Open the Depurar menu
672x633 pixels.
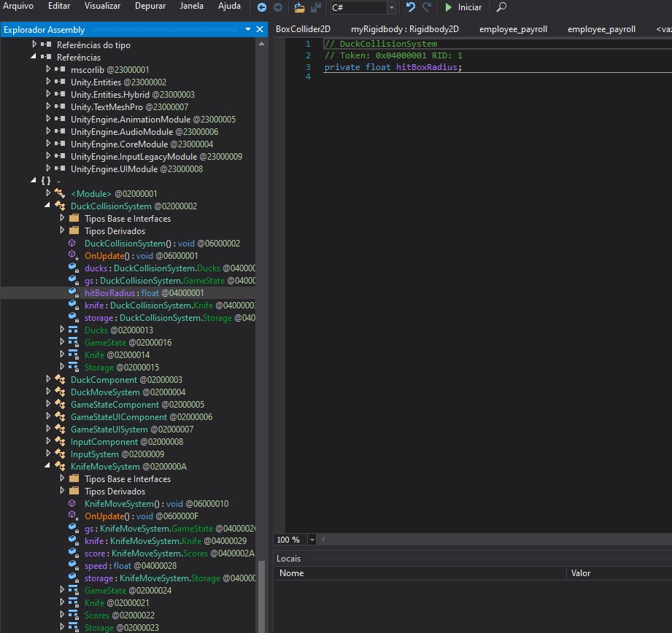pos(150,6)
